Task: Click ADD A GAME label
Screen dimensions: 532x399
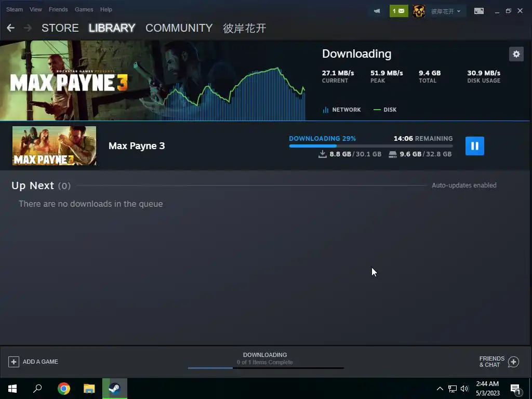Action: click(x=41, y=362)
